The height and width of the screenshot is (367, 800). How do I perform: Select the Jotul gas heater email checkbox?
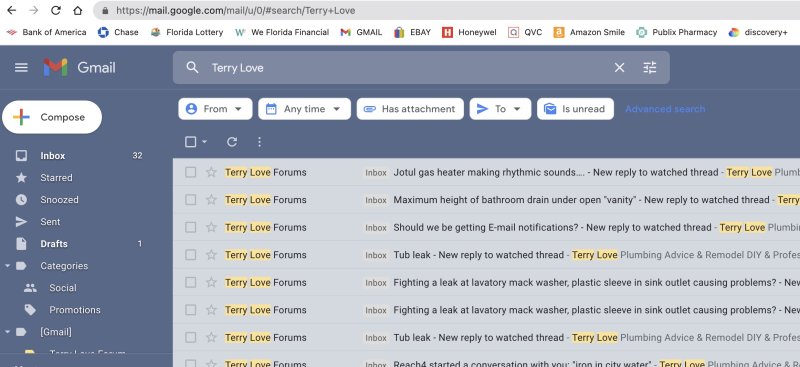coord(191,173)
